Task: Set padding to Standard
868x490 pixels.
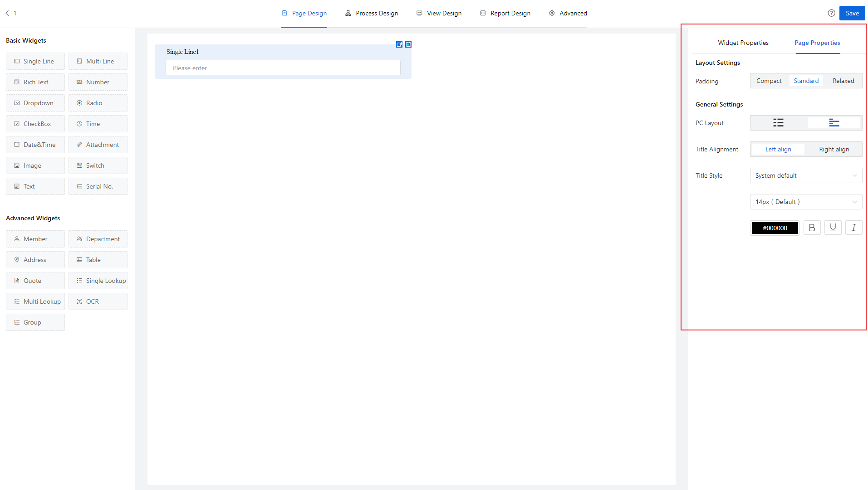Action: [x=806, y=81]
